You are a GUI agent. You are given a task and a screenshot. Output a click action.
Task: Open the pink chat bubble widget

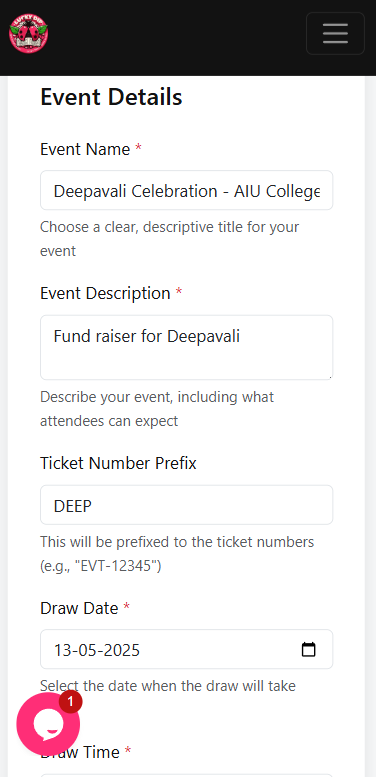click(48, 724)
